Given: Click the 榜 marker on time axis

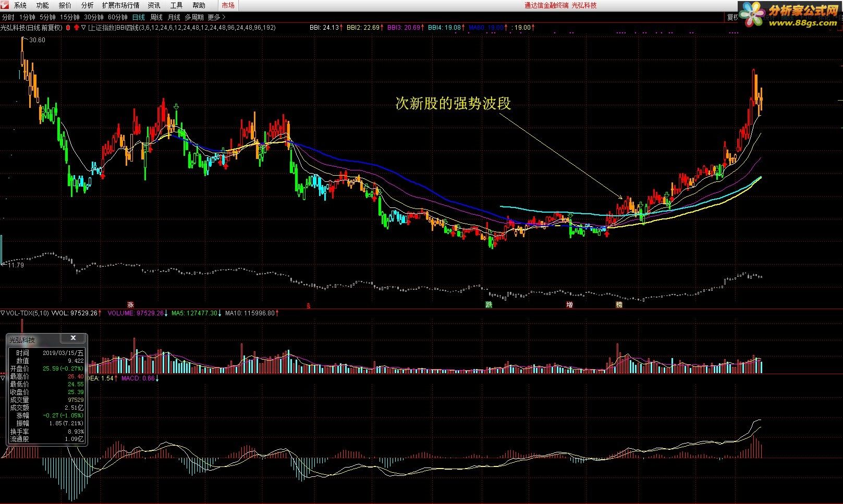Looking at the screenshot, I should click(x=619, y=304).
